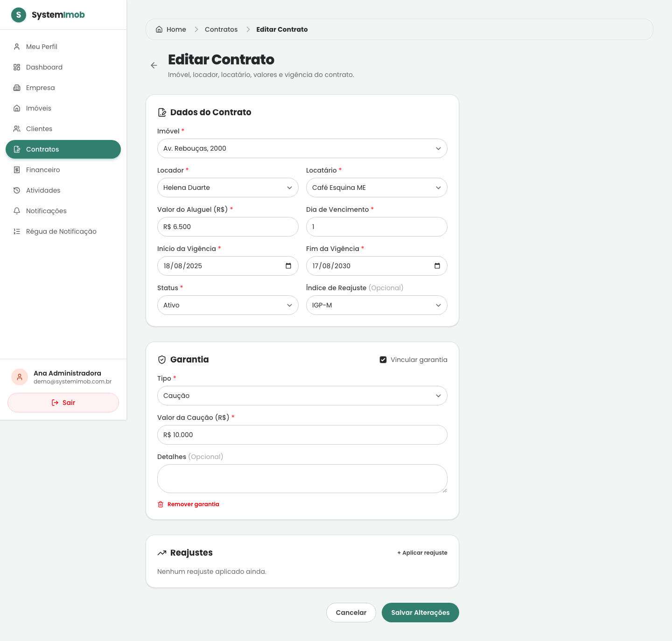
Task: Open the Status dropdown showing Ativo
Action: [x=228, y=305]
